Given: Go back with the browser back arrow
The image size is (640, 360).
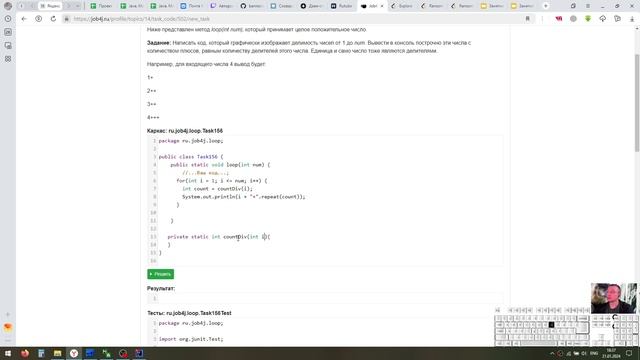Looking at the screenshot, I should pos(24,19).
